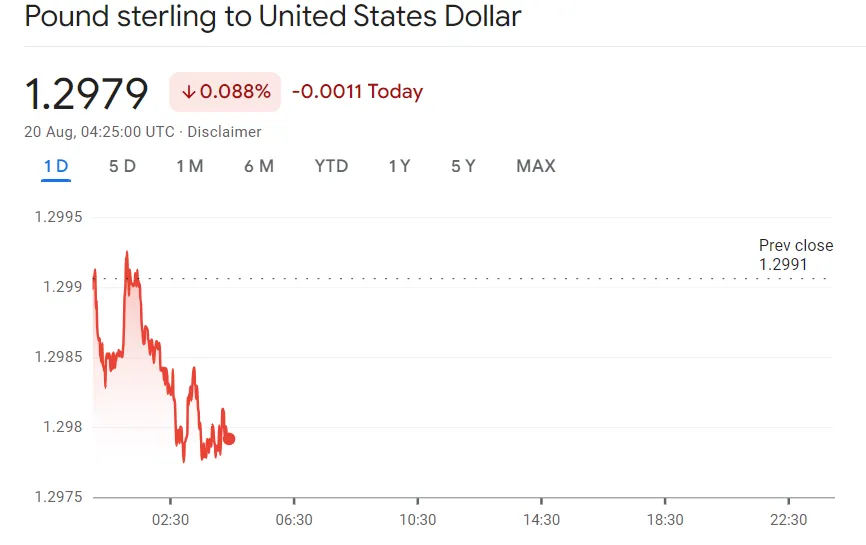Image resolution: width=866 pixels, height=545 pixels.
Task: Open the 1 M chart range
Action: pyautogui.click(x=189, y=166)
